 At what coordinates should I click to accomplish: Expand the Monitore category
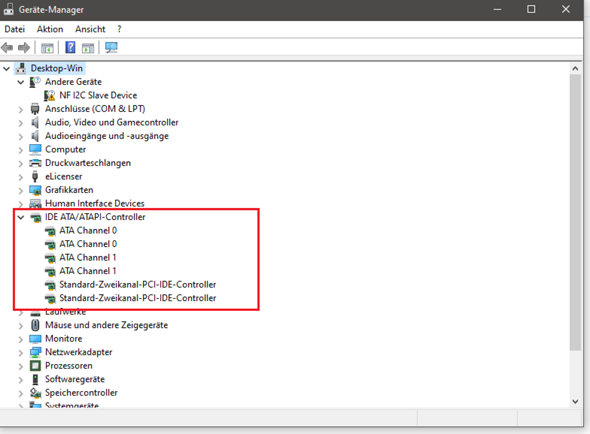click(x=21, y=339)
